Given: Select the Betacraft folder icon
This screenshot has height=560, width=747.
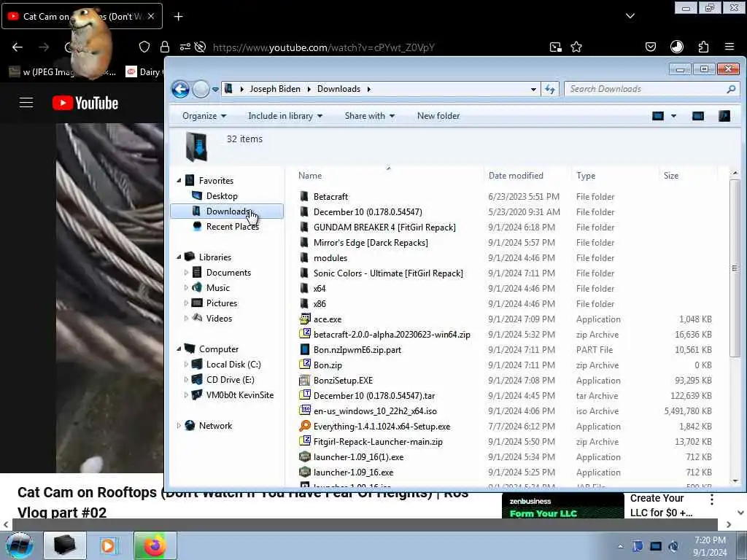Looking at the screenshot, I should coord(304,196).
